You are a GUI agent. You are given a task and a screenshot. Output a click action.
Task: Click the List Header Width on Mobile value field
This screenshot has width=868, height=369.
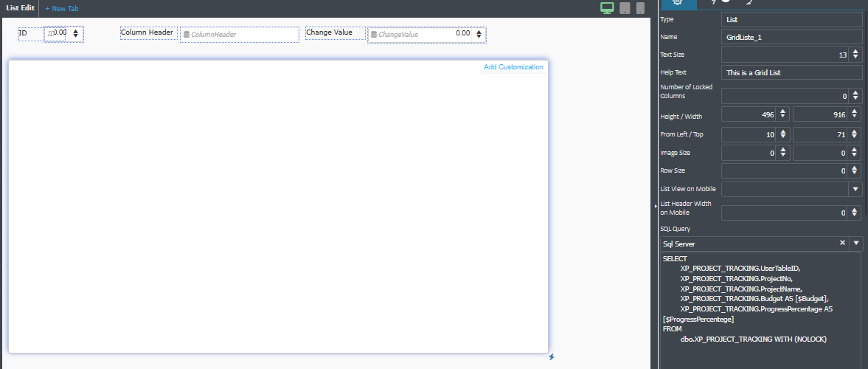(785, 213)
